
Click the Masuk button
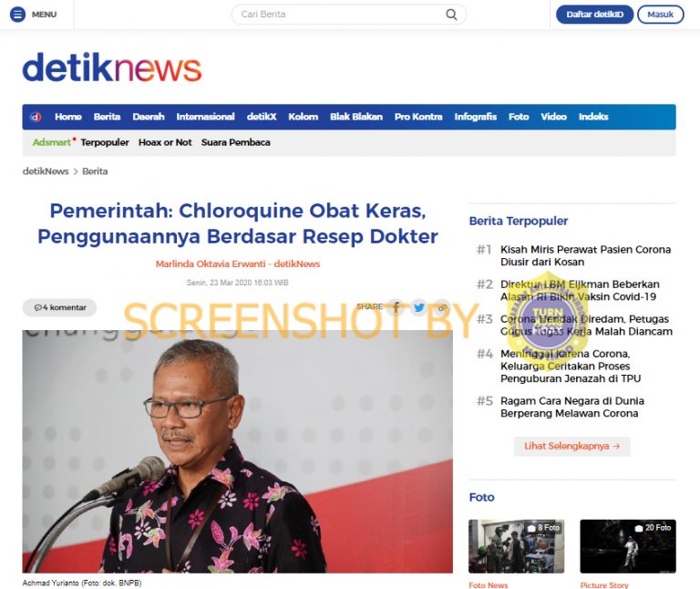(x=660, y=15)
